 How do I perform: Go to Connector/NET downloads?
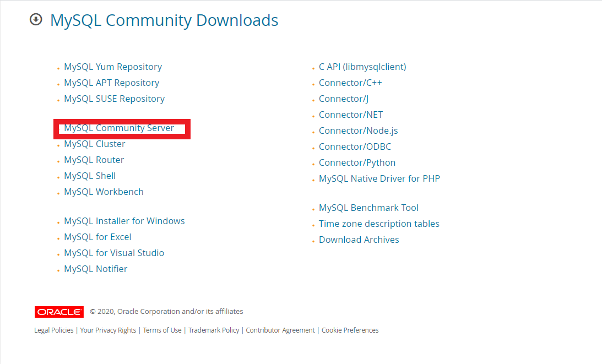(351, 115)
